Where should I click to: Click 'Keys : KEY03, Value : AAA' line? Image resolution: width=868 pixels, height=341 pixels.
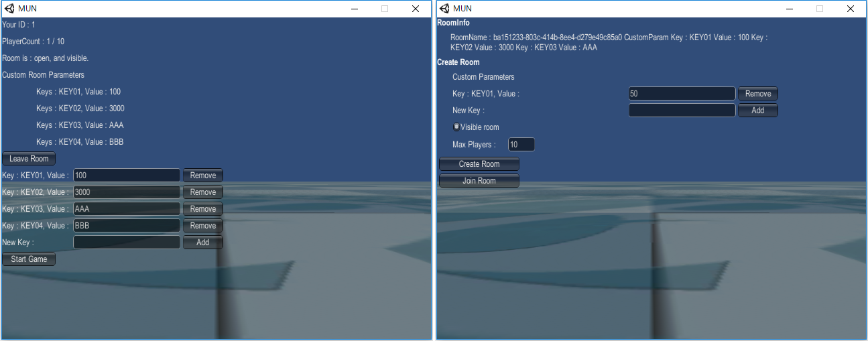click(x=80, y=125)
